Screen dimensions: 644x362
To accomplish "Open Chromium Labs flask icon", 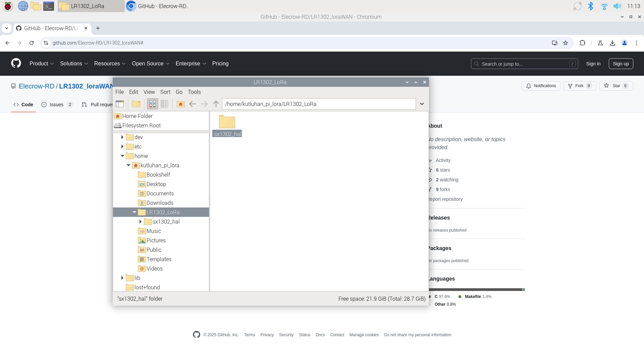I will pyautogui.click(x=600, y=43).
